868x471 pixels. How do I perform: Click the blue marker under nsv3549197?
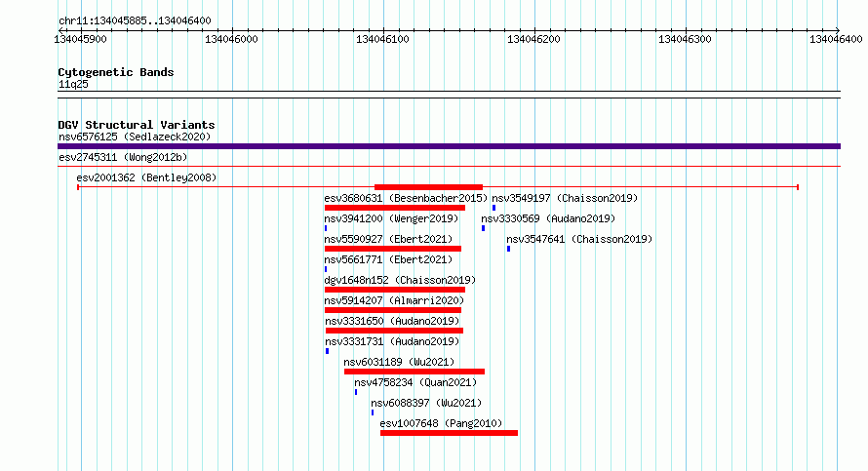point(493,208)
